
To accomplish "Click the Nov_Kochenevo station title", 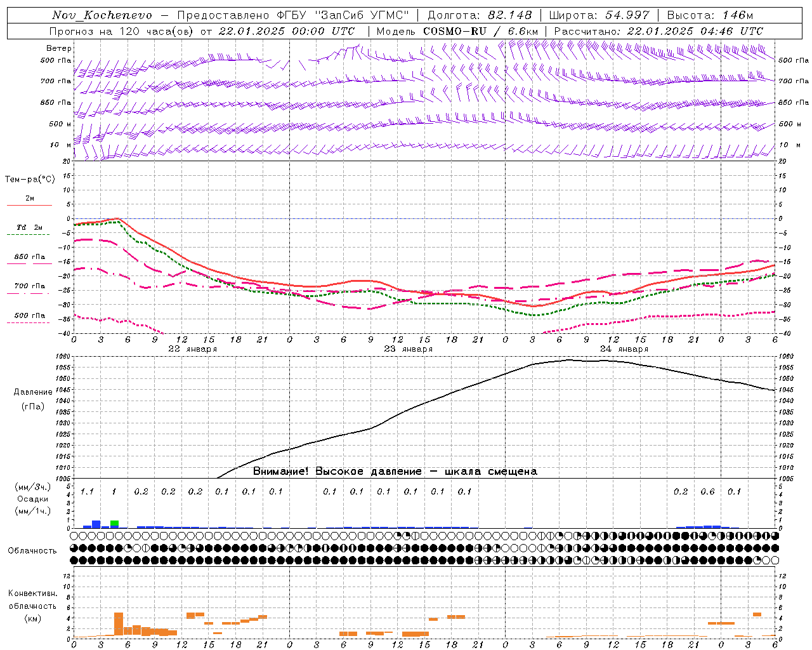I will pyautogui.click(x=102, y=15).
